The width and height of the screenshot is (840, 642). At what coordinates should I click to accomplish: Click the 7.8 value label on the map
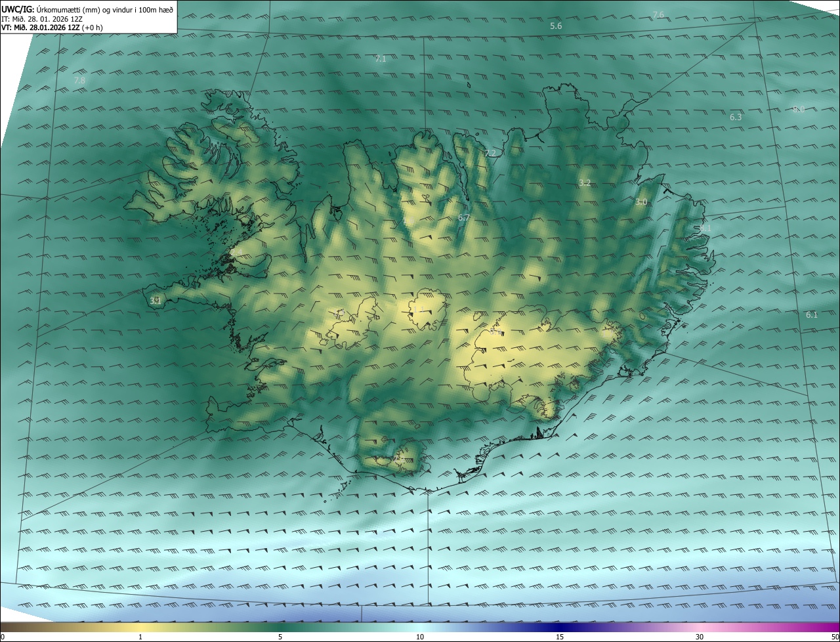coord(79,80)
